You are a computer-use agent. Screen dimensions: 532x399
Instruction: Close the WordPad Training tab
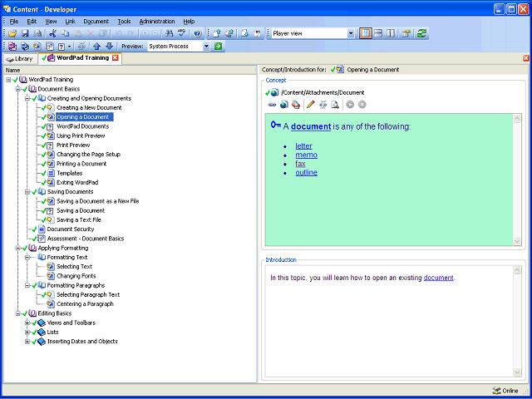click(x=116, y=58)
